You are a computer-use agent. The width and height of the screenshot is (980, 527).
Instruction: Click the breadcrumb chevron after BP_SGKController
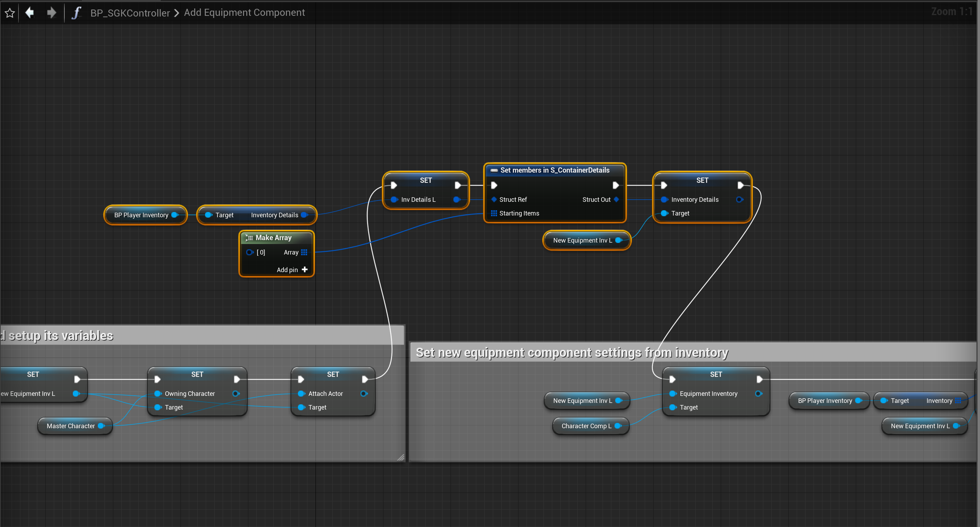(x=177, y=13)
